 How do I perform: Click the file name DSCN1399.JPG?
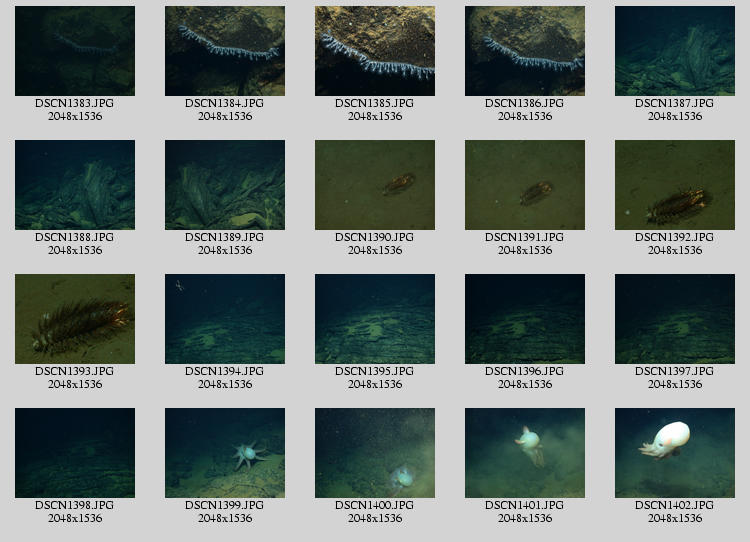click(225, 505)
